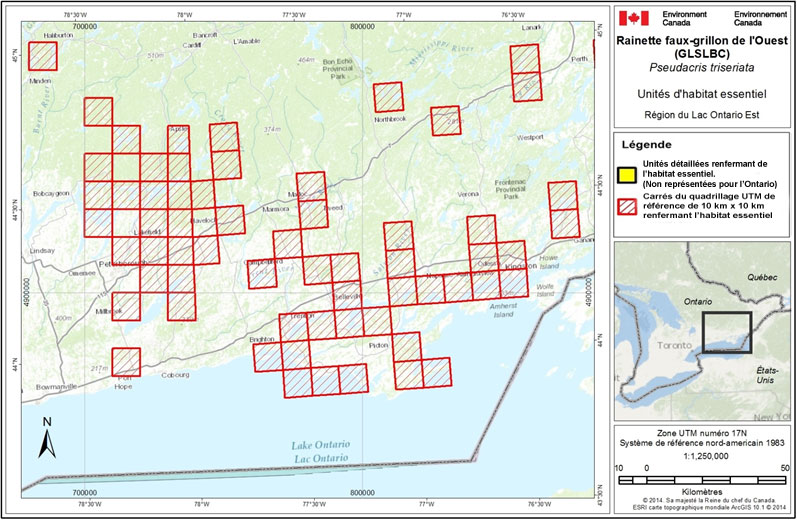
Task: Click the Environment Canada text in header
Action: [685, 18]
